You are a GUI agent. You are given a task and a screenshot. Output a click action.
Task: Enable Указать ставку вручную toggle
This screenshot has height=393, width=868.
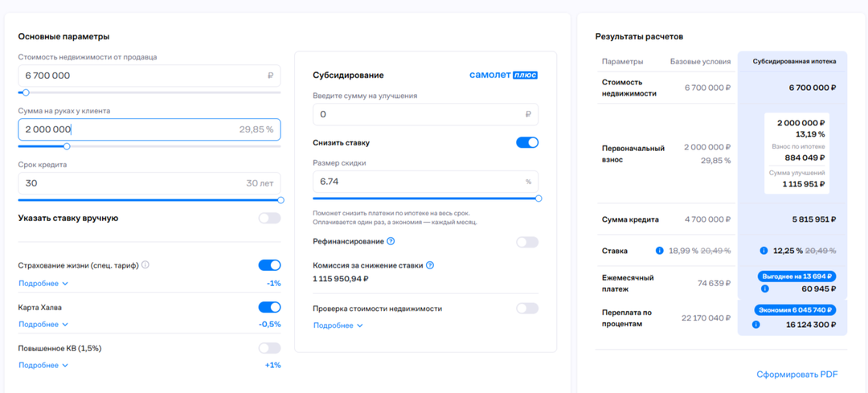pyautogui.click(x=269, y=218)
